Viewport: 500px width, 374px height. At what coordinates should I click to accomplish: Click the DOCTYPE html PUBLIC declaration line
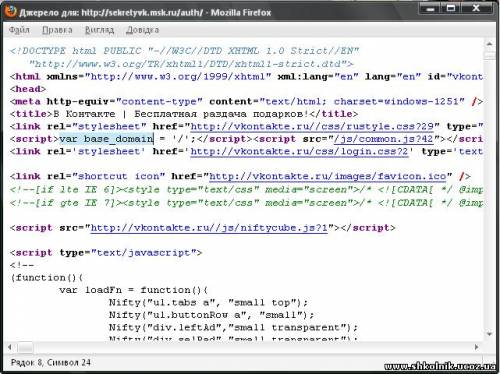click(x=184, y=51)
